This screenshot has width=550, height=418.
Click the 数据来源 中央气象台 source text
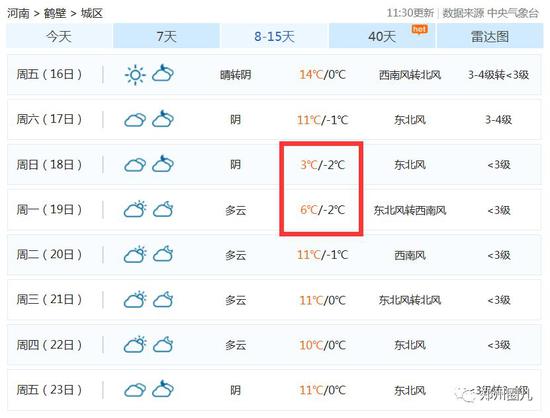pos(490,13)
